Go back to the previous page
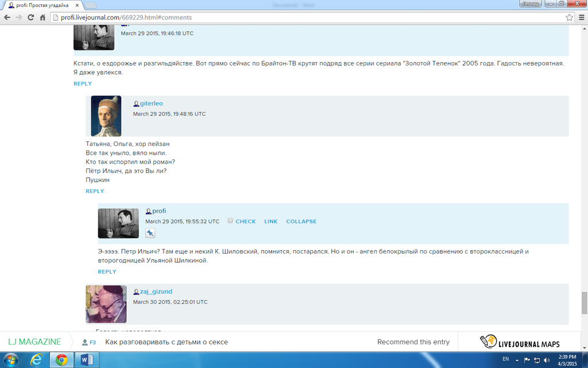The width and height of the screenshot is (588, 368). [x=7, y=17]
